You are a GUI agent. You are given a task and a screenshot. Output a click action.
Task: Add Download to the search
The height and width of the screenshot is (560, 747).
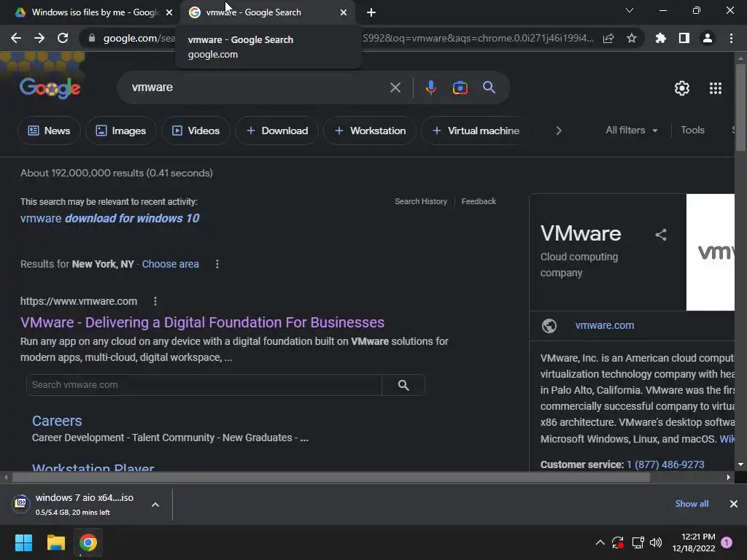click(x=276, y=131)
